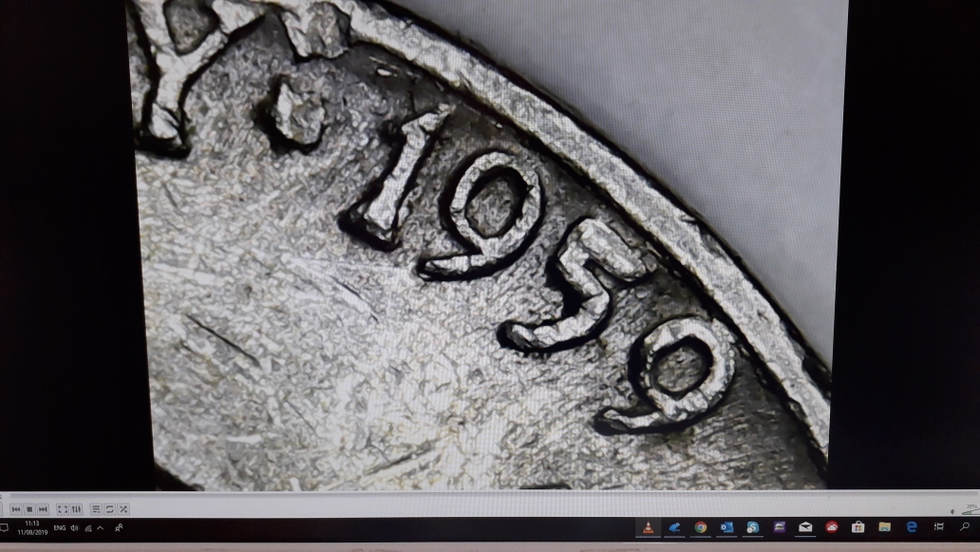Image resolution: width=980 pixels, height=552 pixels.
Task: Show the playlist panel
Action: tap(96, 509)
